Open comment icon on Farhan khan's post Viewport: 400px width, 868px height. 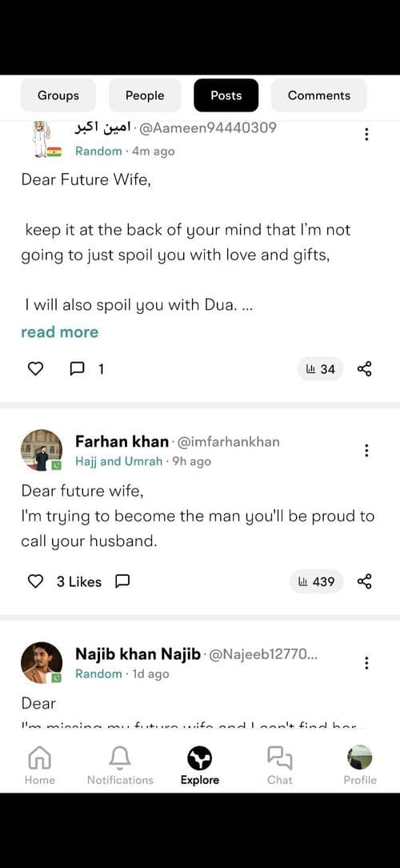[x=122, y=581]
